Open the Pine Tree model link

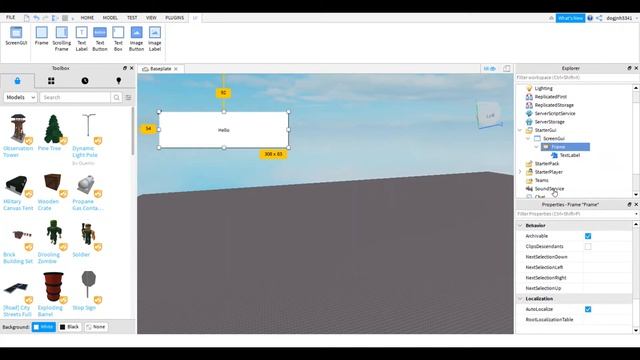[x=49, y=148]
